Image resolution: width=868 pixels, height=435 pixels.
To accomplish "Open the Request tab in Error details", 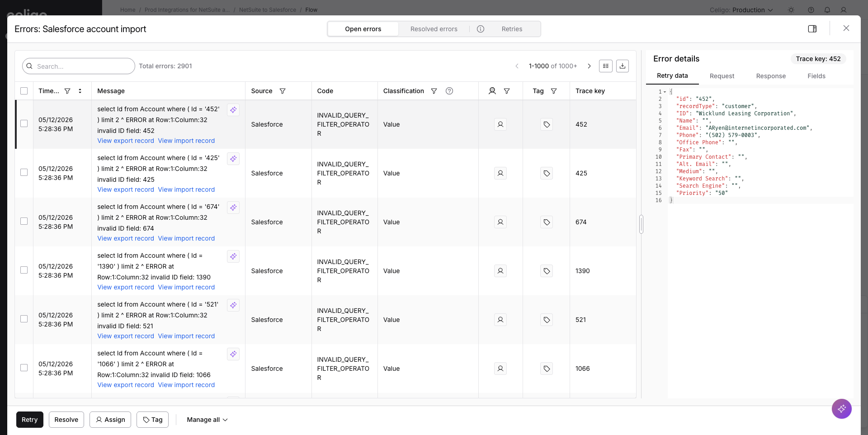I will 722,76.
